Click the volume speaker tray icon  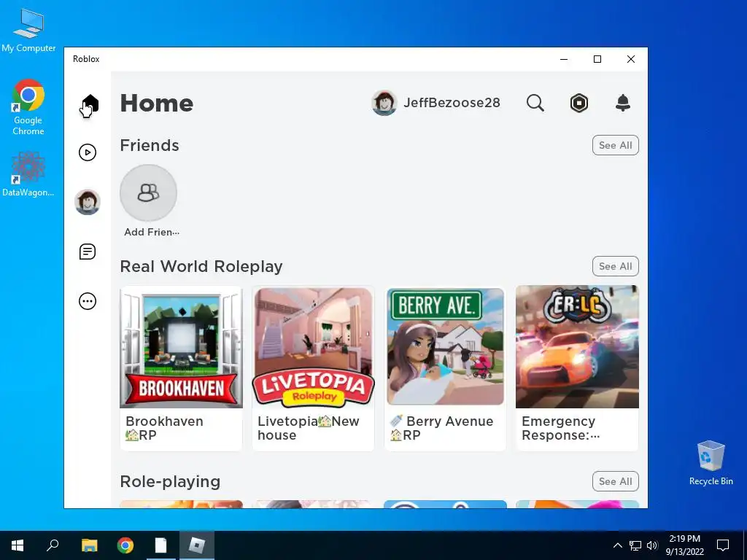tap(652, 545)
